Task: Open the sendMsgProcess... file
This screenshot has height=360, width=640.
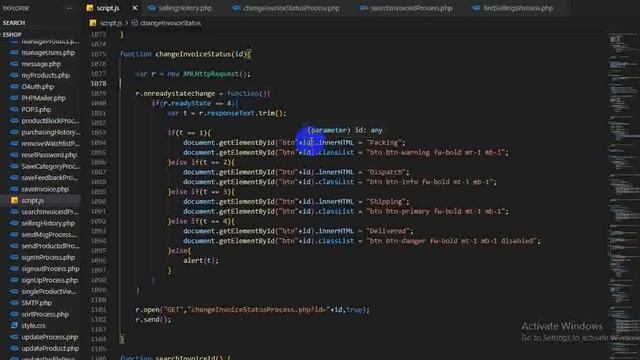Action: 49,235
